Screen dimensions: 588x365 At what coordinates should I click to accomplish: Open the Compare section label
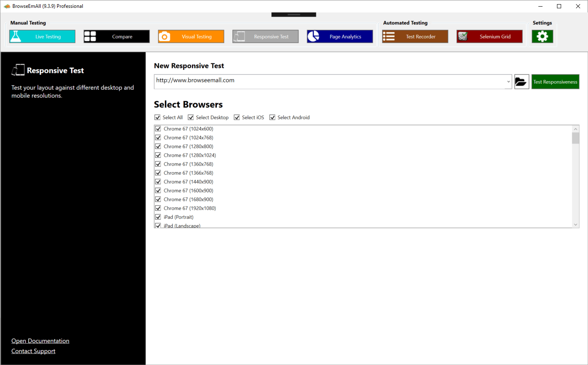[x=122, y=37]
